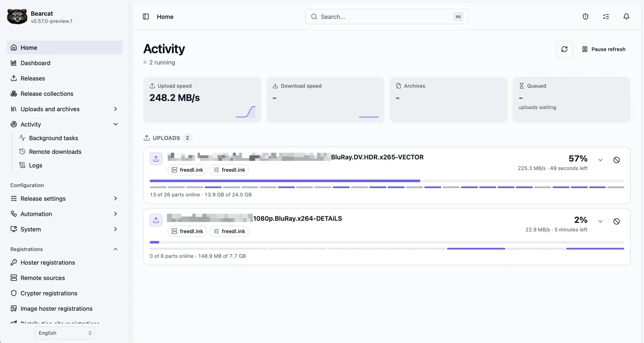
Task: Click the upload icon of x265-VECTOR row
Action: (156, 159)
